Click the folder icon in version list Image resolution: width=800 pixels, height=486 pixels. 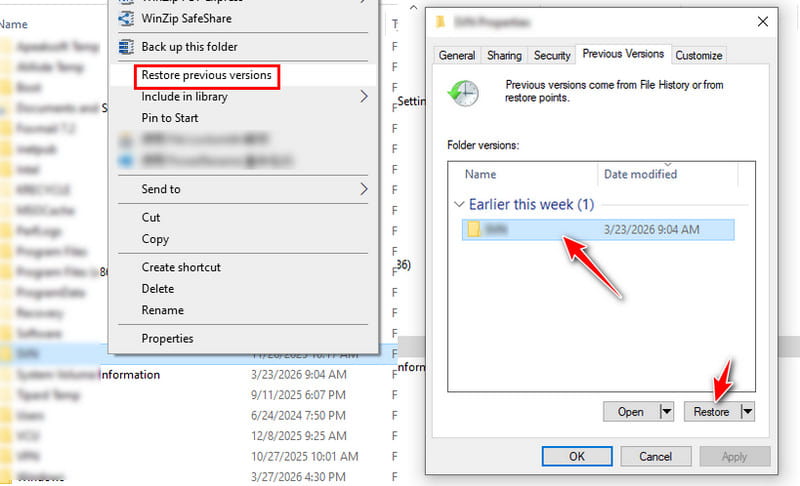474,229
